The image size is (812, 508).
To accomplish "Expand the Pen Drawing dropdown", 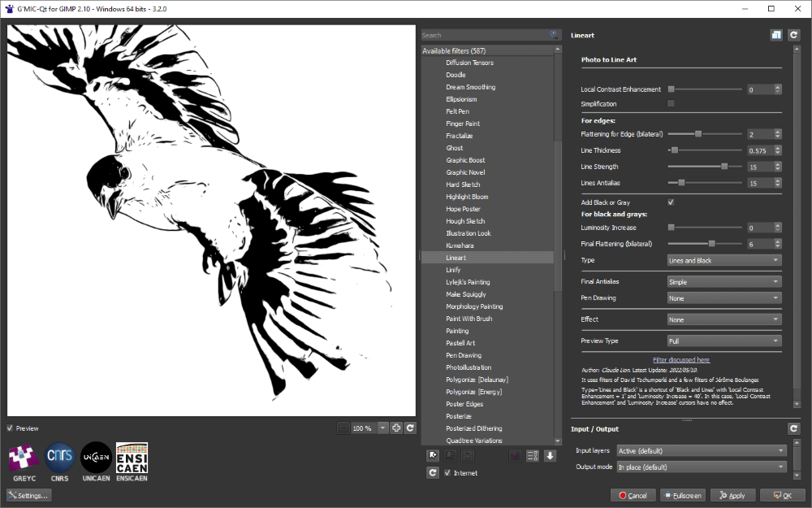I will point(723,298).
